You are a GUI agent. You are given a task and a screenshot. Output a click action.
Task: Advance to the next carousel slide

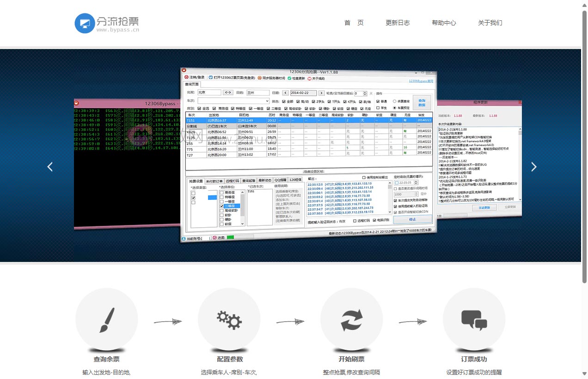pos(533,167)
